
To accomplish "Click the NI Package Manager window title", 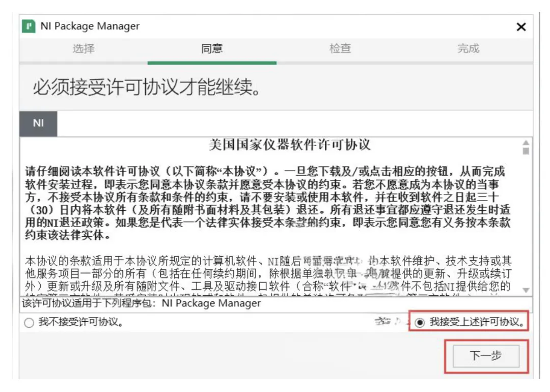I will [x=90, y=26].
